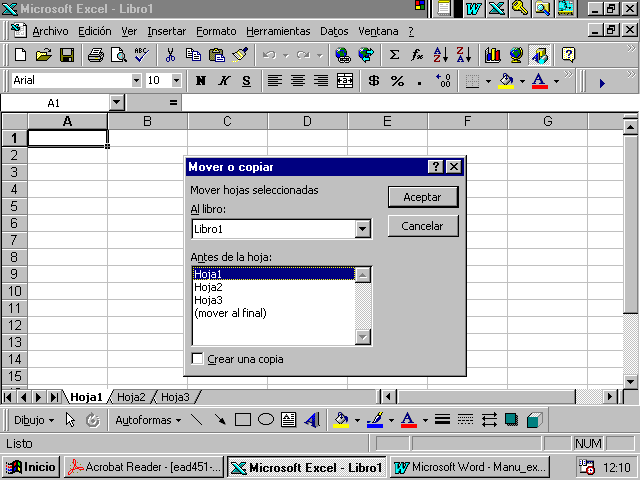
Task: Select the Arrow drawing tool
Action: [220, 420]
